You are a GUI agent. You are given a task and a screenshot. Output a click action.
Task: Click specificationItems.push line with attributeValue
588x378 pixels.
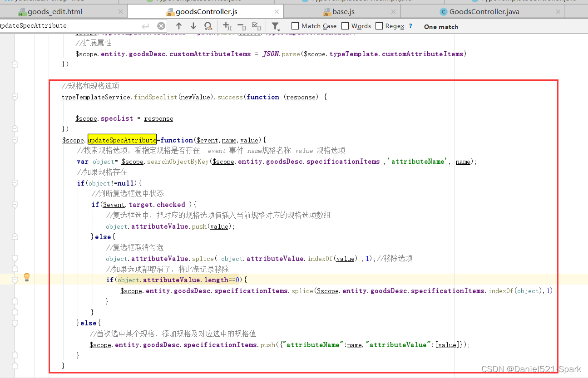(280, 345)
